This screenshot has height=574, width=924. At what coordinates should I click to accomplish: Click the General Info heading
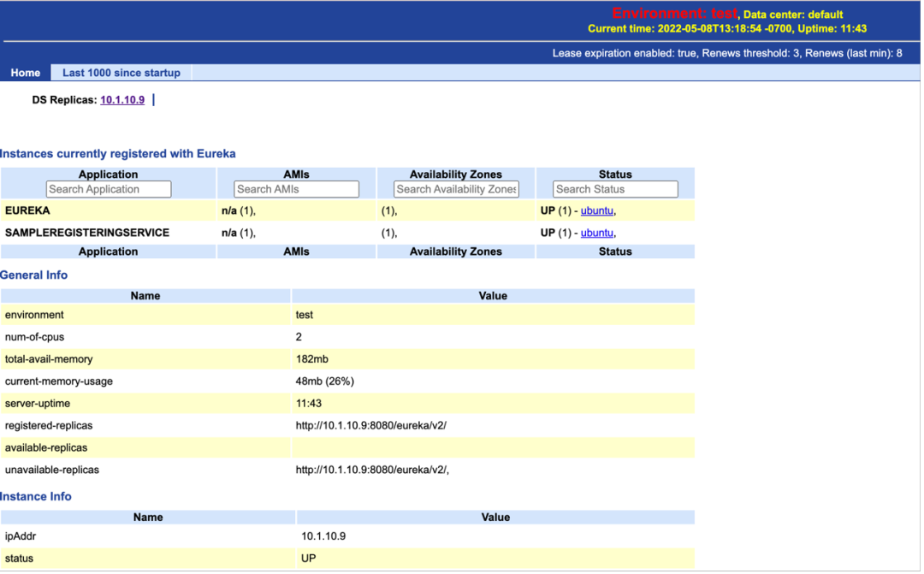(x=33, y=275)
